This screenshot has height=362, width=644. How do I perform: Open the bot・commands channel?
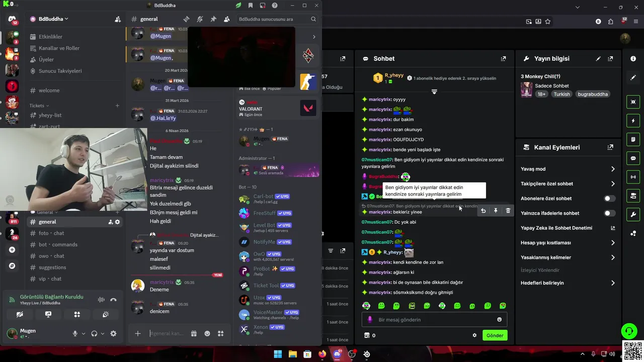tap(58, 245)
